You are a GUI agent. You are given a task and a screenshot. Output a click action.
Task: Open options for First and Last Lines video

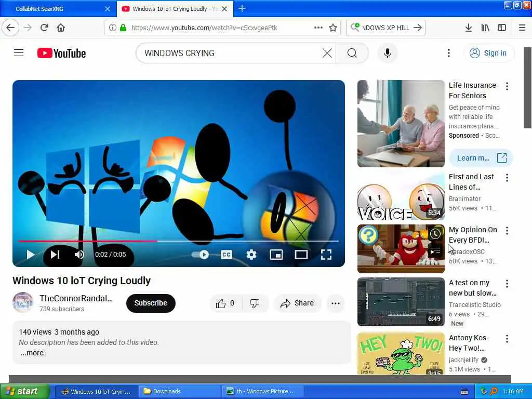click(507, 178)
